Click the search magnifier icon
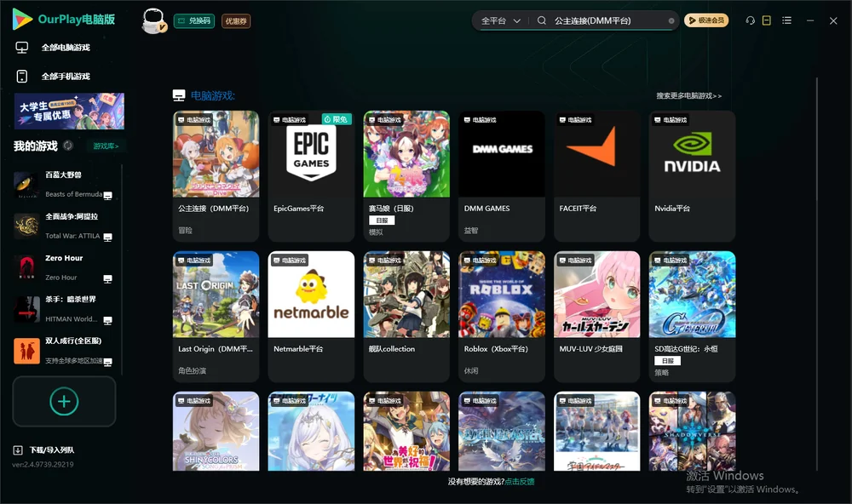This screenshot has height=504, width=852. (542, 20)
